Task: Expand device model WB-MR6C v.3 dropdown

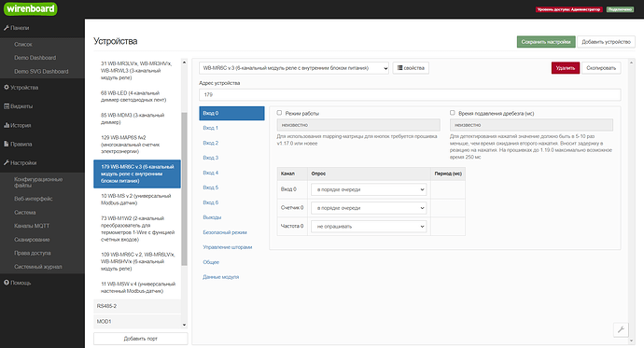Action: click(294, 68)
